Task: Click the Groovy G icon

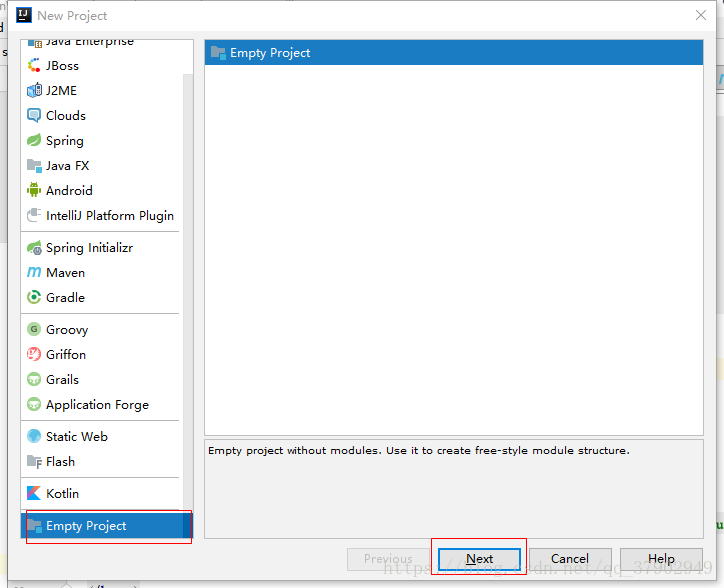Action: coord(34,329)
